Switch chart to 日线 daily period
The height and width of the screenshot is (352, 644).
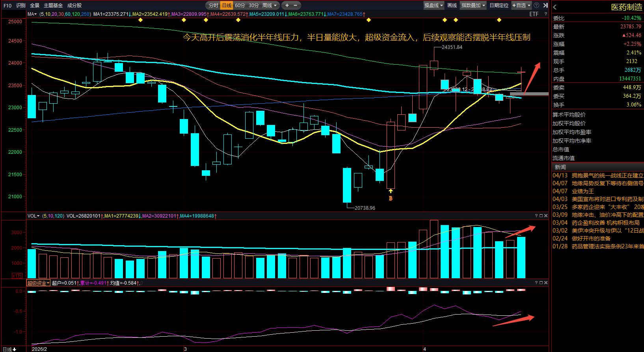[227, 6]
